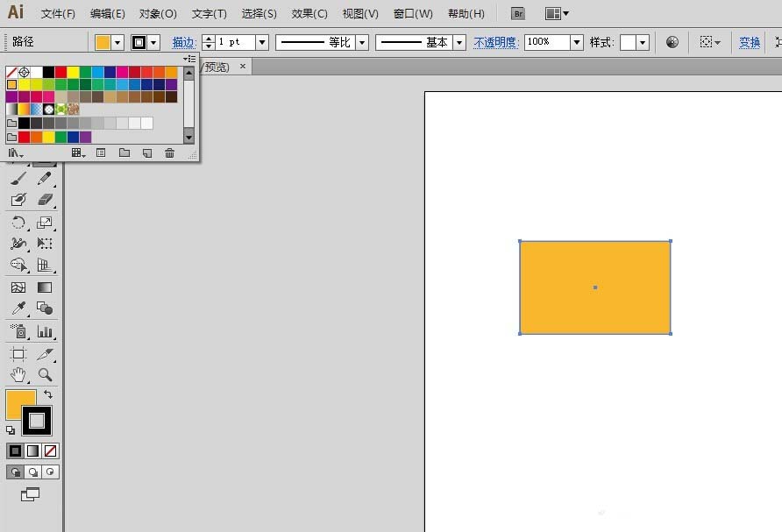
Task: Open the 效果(C) menu
Action: (x=309, y=14)
